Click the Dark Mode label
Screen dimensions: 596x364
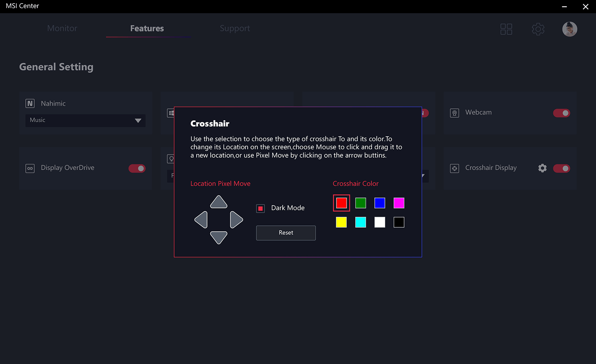(x=288, y=208)
